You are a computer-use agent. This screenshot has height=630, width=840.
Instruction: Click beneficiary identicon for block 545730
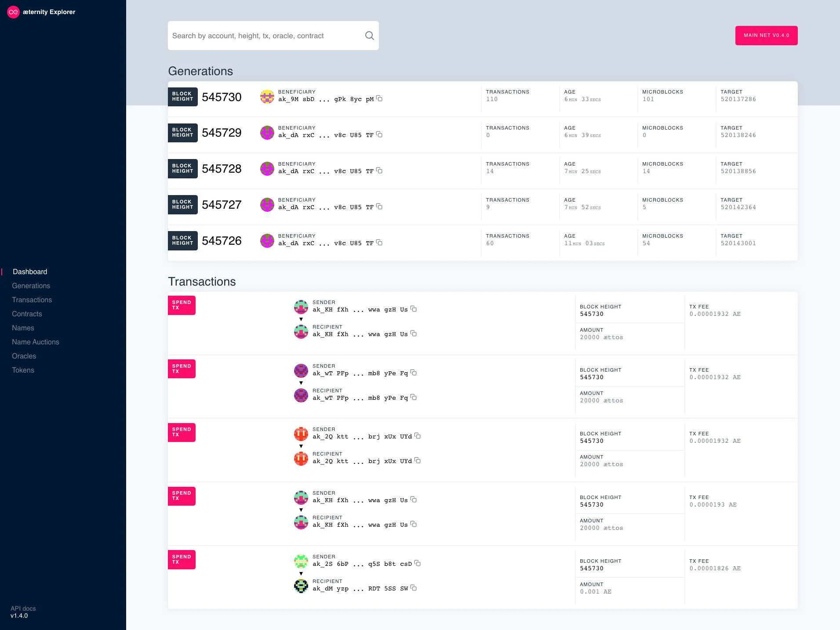(267, 97)
